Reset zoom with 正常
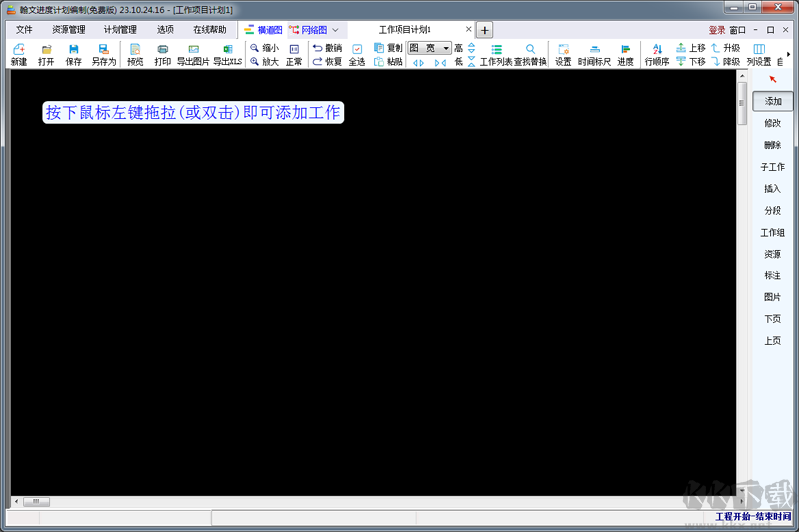The height and width of the screenshot is (532, 799). pyautogui.click(x=294, y=55)
